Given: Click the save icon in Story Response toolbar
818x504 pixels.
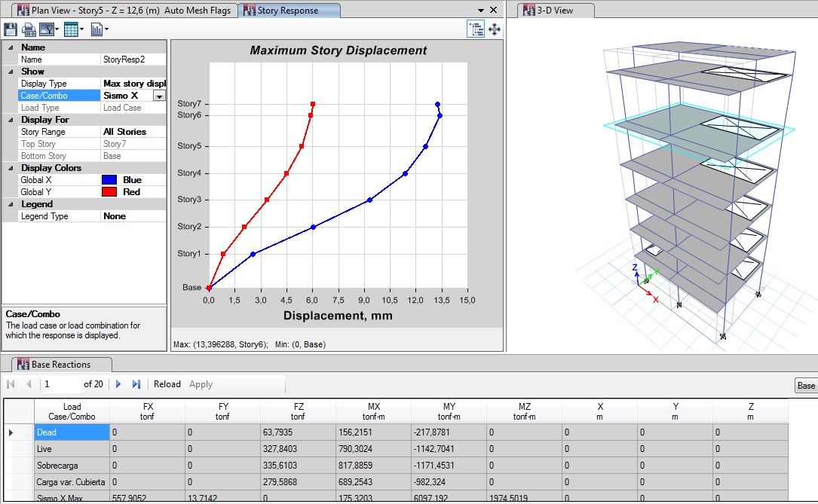Looking at the screenshot, I should [x=11, y=29].
